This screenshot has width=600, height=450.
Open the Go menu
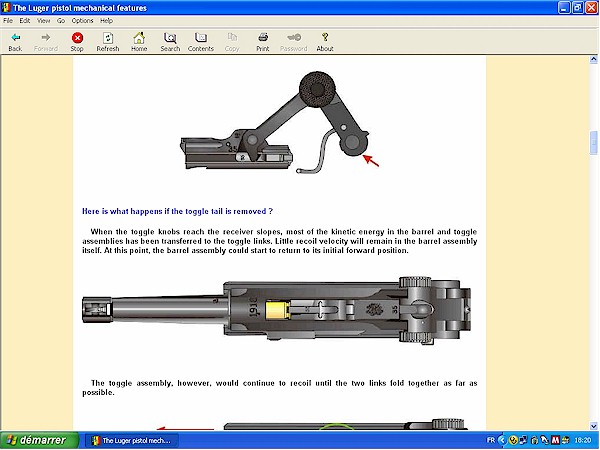[61, 21]
